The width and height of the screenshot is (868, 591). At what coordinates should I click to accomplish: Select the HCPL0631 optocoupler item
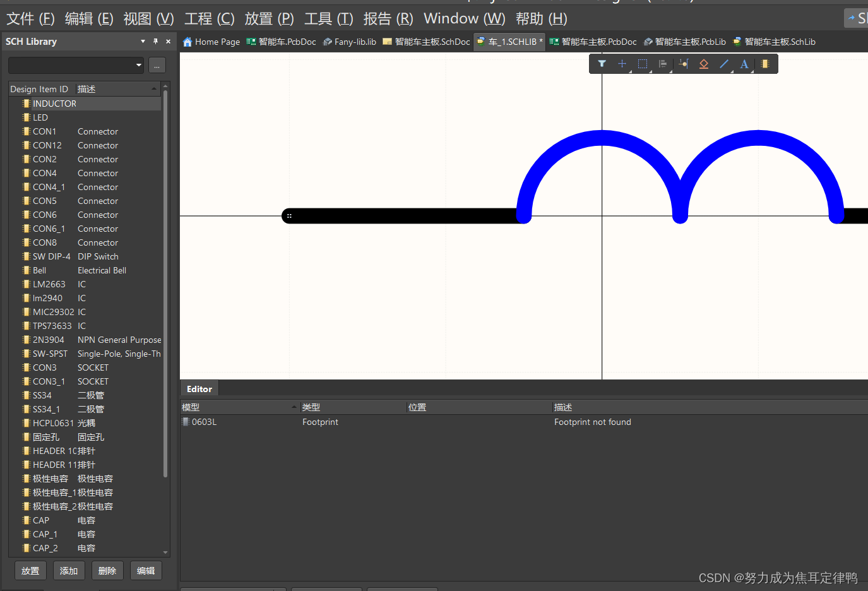(x=85, y=423)
